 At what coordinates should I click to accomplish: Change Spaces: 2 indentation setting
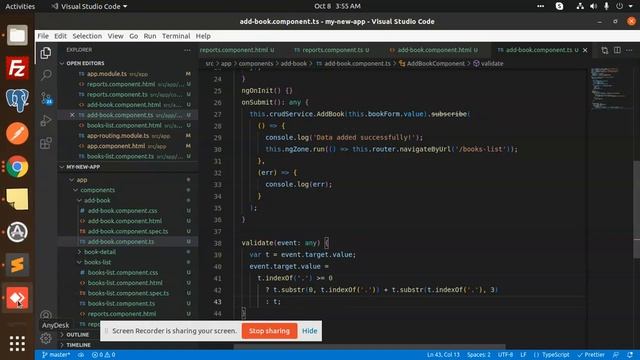point(479,355)
